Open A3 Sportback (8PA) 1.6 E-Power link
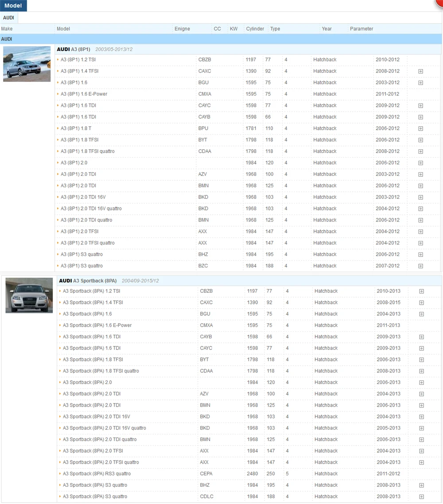 97,325
